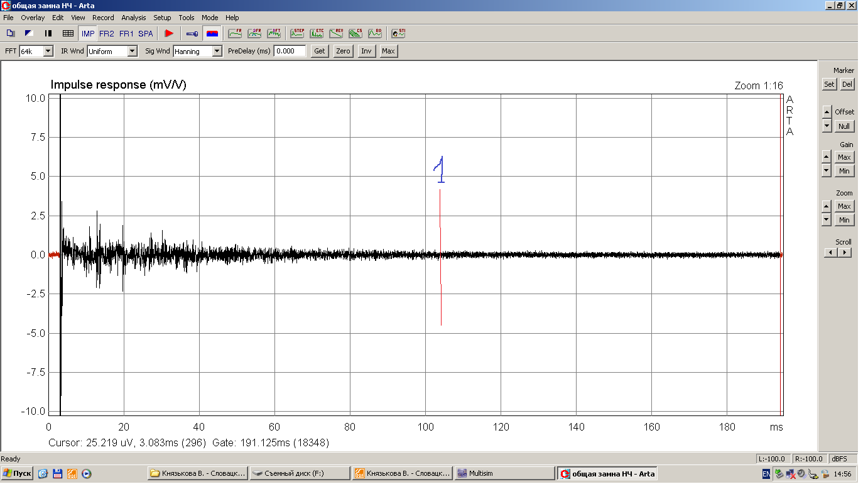Viewport: 868px width, 489px height.
Task: Open the CS cumulative spectrum icon
Action: [356, 33]
